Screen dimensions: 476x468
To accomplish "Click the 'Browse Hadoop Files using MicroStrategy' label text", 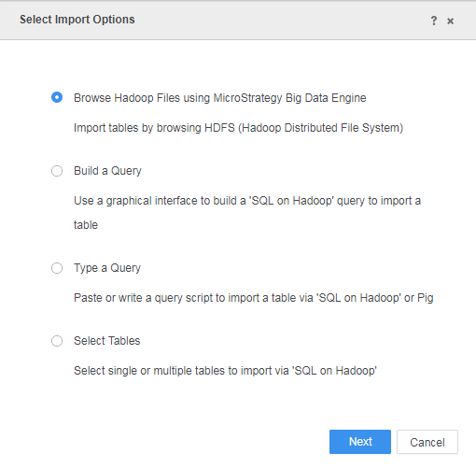I will point(178,98).
